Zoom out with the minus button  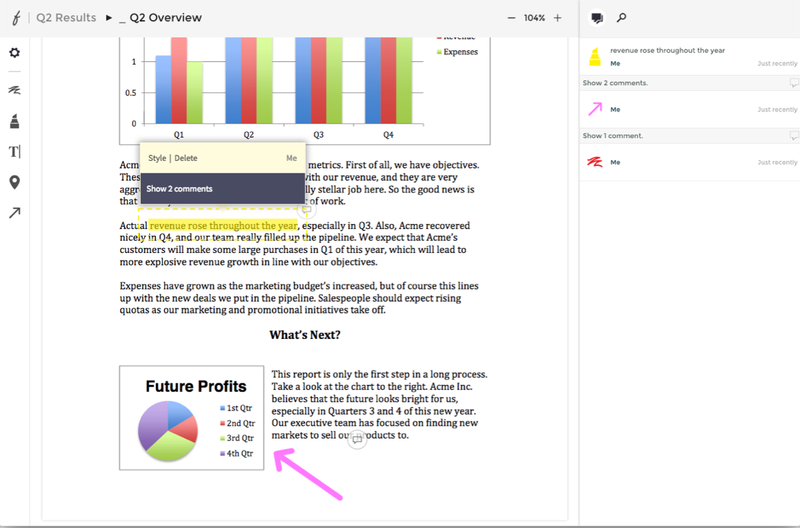point(511,18)
